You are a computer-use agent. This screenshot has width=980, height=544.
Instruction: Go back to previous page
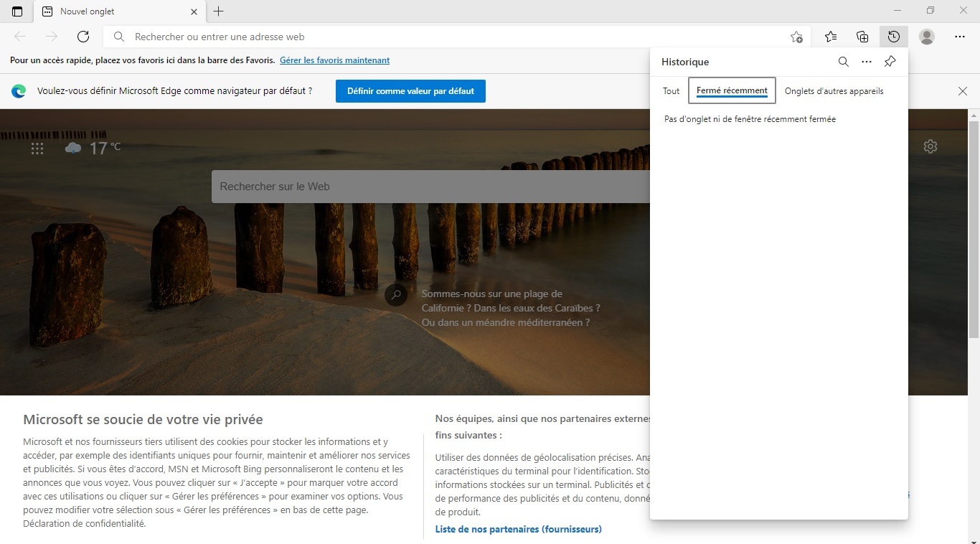coord(20,37)
